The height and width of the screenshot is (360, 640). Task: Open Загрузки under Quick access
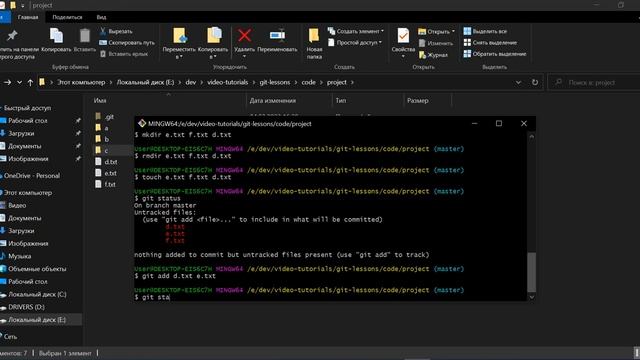tap(21, 133)
